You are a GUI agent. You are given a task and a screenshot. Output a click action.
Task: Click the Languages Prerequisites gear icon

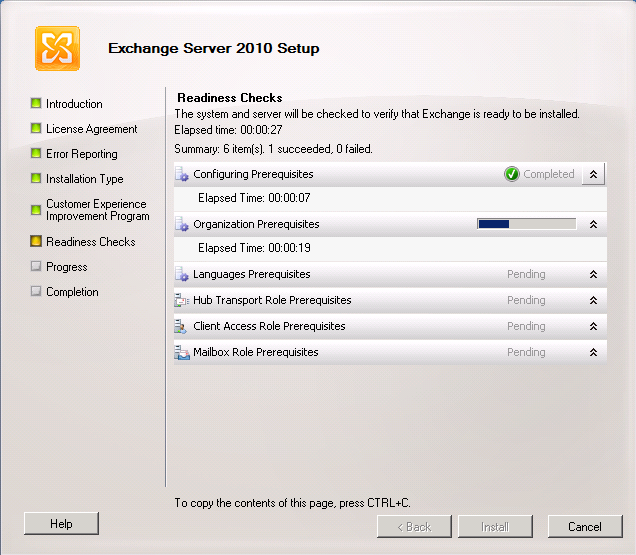pyautogui.click(x=182, y=274)
